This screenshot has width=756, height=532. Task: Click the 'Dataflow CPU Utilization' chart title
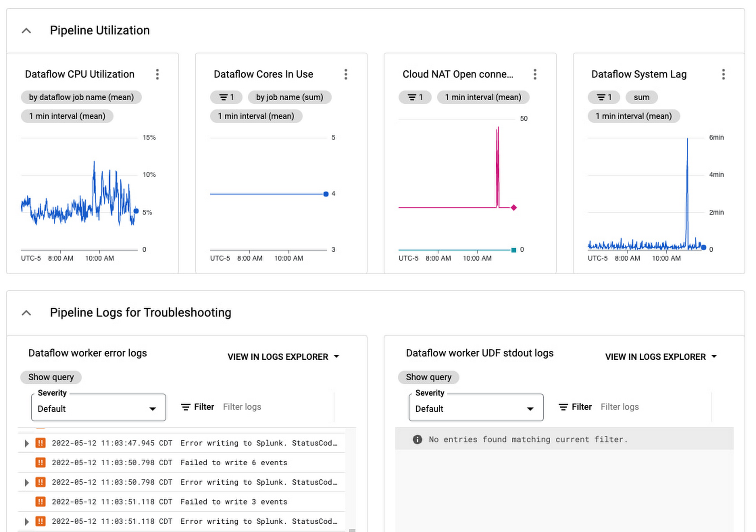80,74
